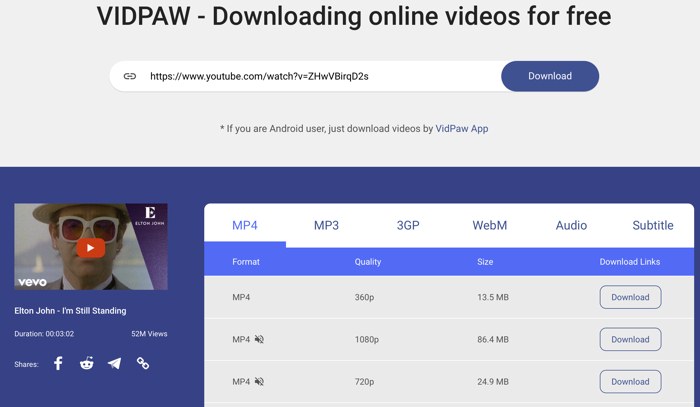Click the 'Size' column header

coord(485,262)
